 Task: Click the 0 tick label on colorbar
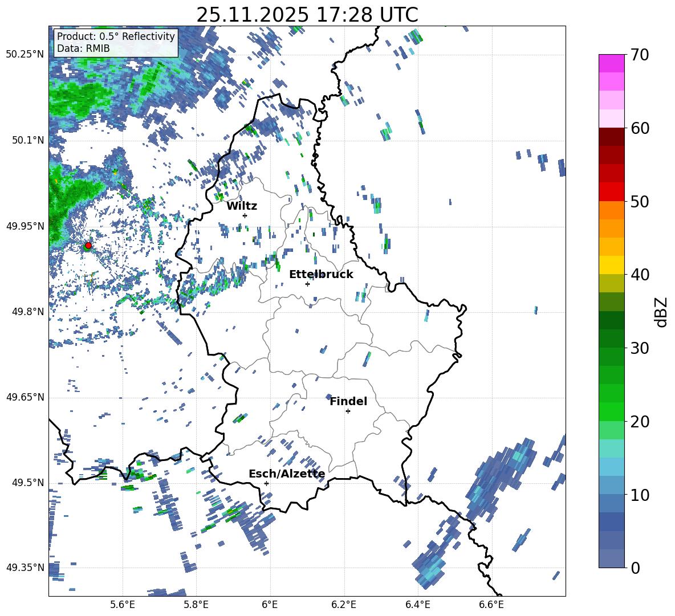click(x=635, y=568)
